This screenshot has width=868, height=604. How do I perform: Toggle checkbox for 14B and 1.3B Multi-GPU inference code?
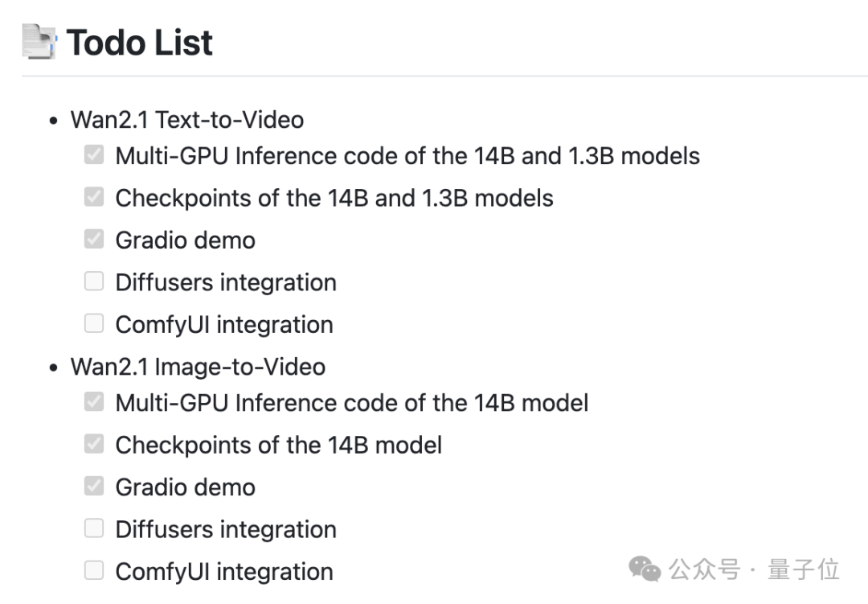94,154
